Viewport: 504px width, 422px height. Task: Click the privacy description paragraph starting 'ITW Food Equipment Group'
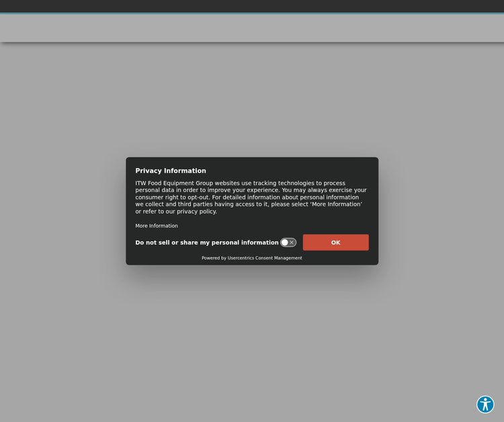coord(251,197)
